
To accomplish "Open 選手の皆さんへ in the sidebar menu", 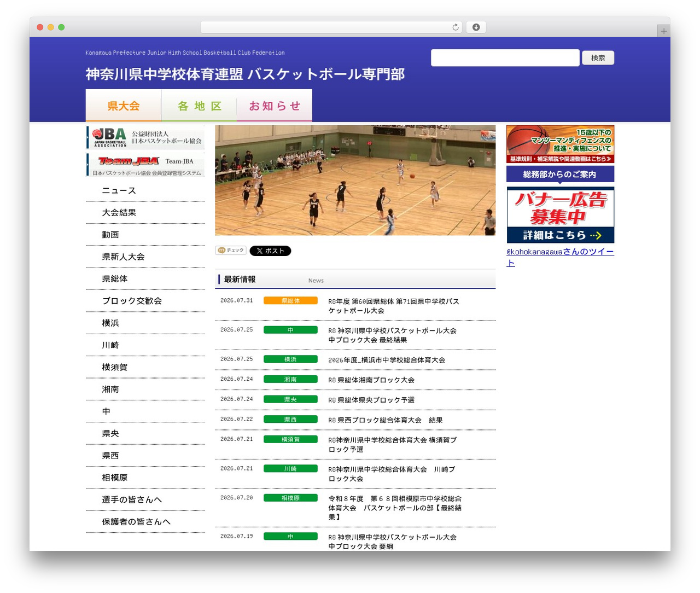I will pos(145,500).
